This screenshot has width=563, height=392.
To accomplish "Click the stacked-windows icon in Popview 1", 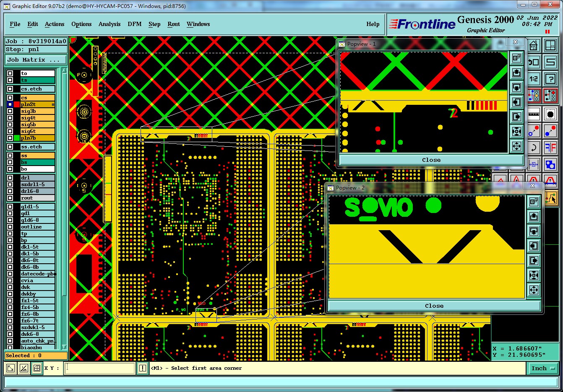I will coord(517,58).
